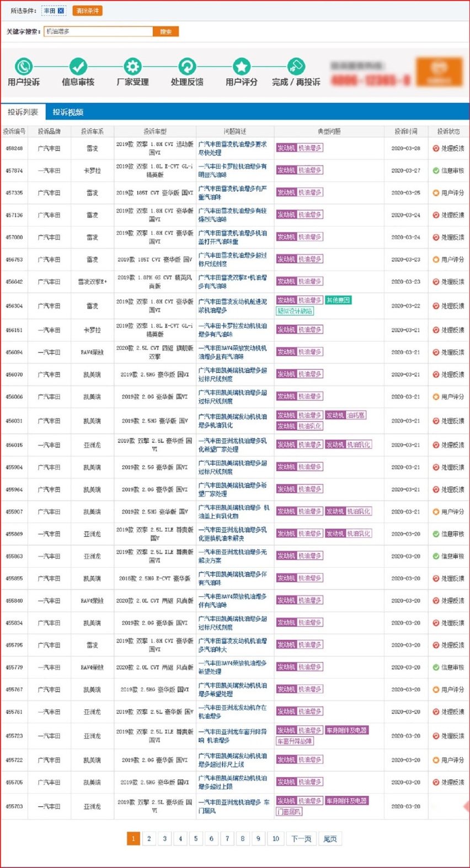
Task: Click the 用户评分 status icon in row 455722
Action: (436, 760)
